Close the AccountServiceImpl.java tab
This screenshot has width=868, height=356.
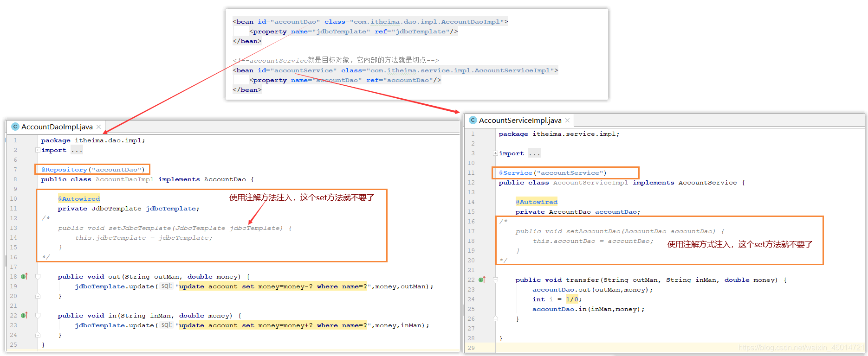click(567, 121)
